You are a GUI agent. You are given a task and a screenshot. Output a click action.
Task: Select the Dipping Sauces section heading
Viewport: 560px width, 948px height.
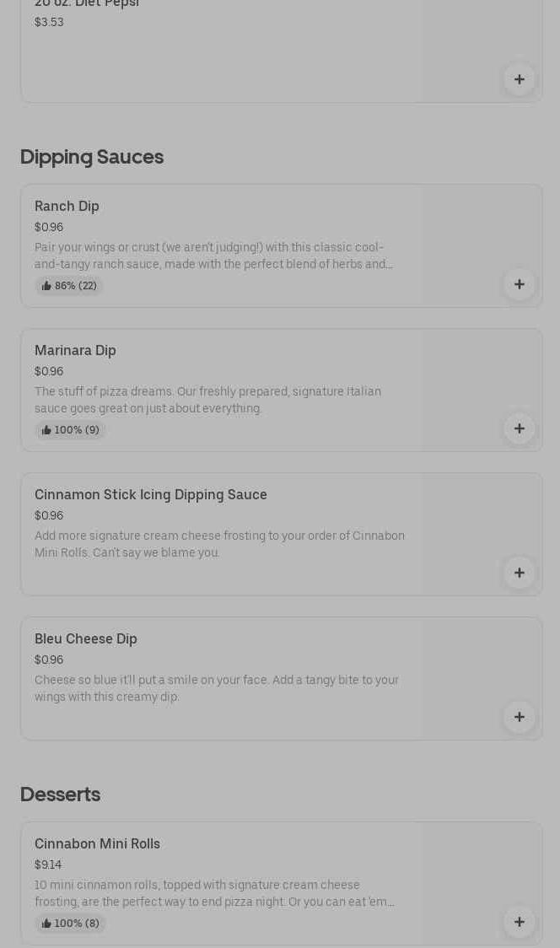coord(92,157)
